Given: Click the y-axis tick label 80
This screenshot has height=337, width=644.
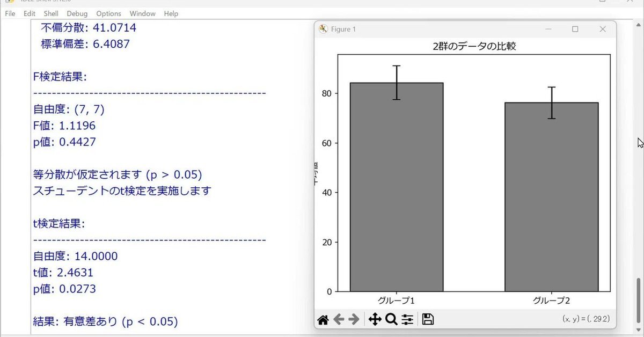Looking at the screenshot, I should coord(326,93).
